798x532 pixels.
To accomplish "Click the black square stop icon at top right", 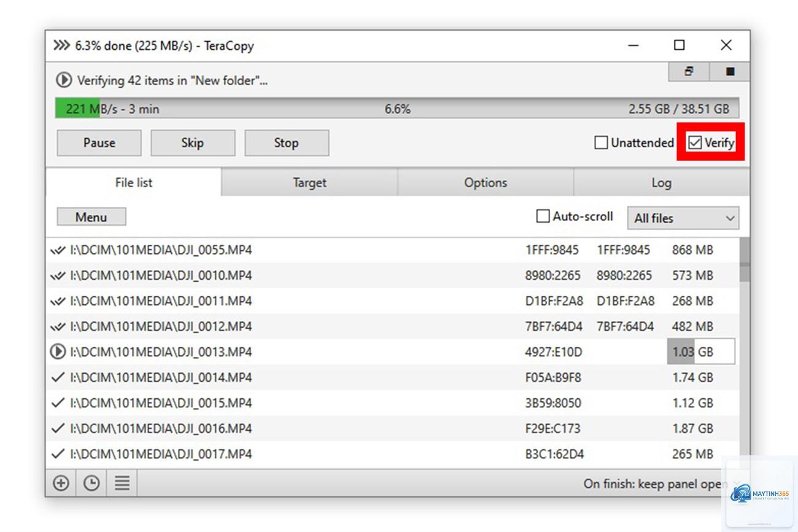I will coord(729,71).
